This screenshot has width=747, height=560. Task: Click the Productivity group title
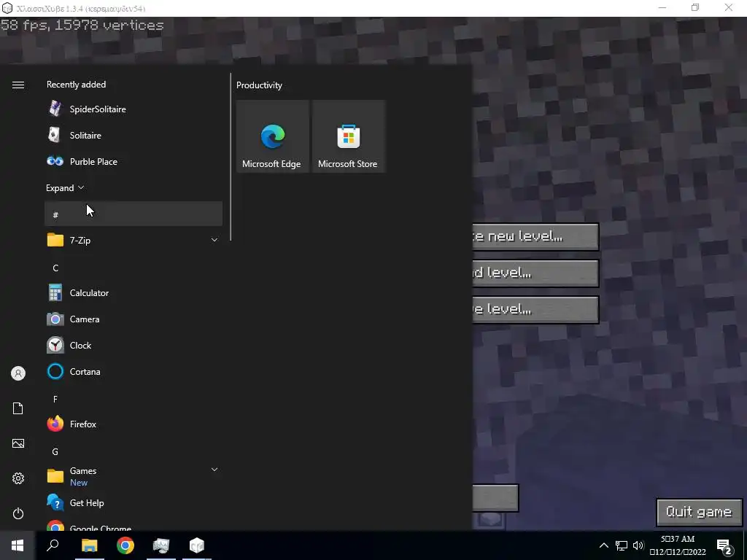click(x=259, y=85)
